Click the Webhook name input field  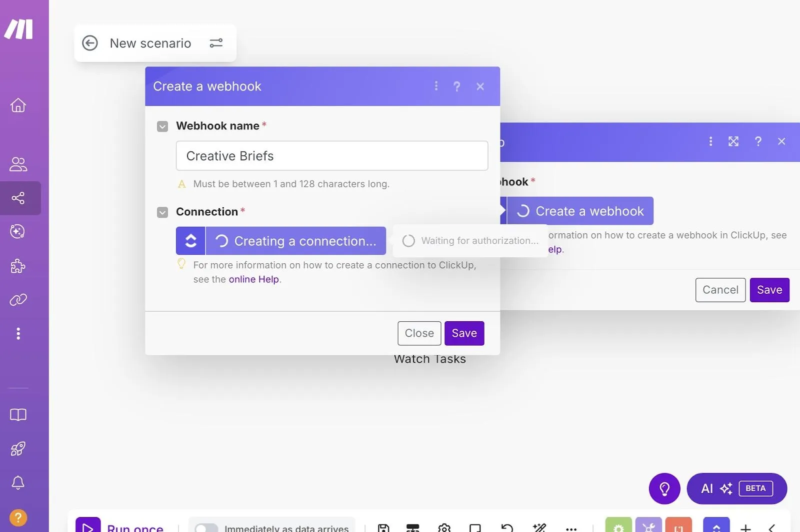click(332, 156)
